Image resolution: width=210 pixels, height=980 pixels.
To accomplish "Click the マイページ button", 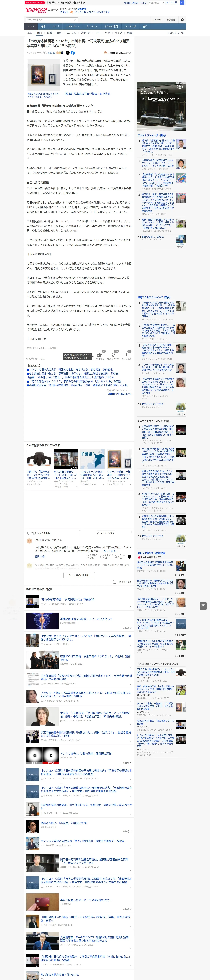I will tap(157, 19).
